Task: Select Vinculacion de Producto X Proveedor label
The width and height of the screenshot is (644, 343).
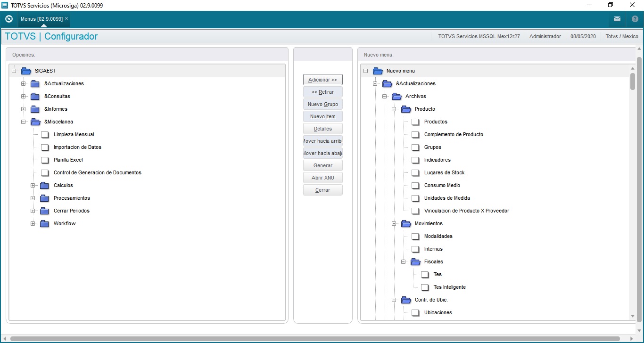Action: (467, 211)
